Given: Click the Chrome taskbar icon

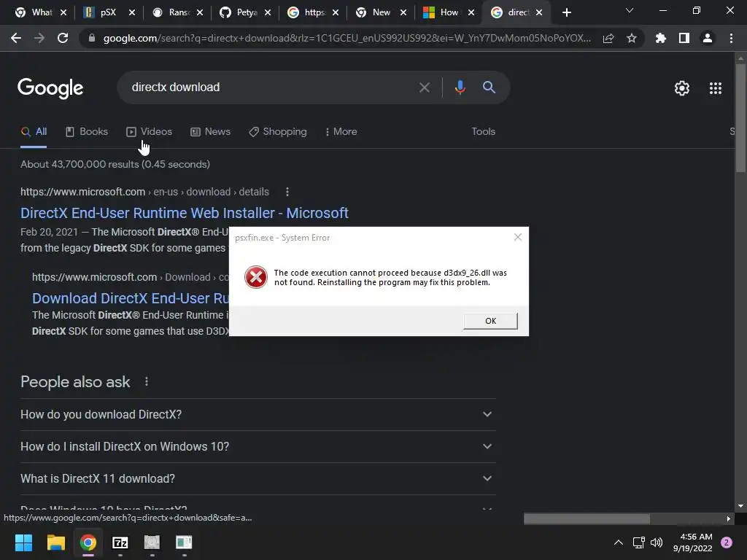Looking at the screenshot, I should click(x=88, y=542).
